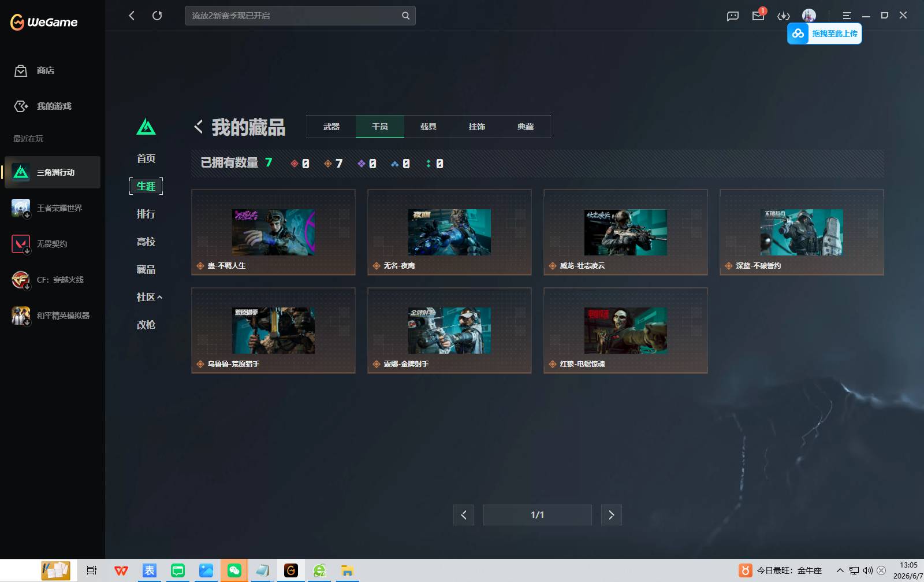Open the hamburger menu in title bar
Viewport: 924px width, 582px height.
click(x=847, y=16)
